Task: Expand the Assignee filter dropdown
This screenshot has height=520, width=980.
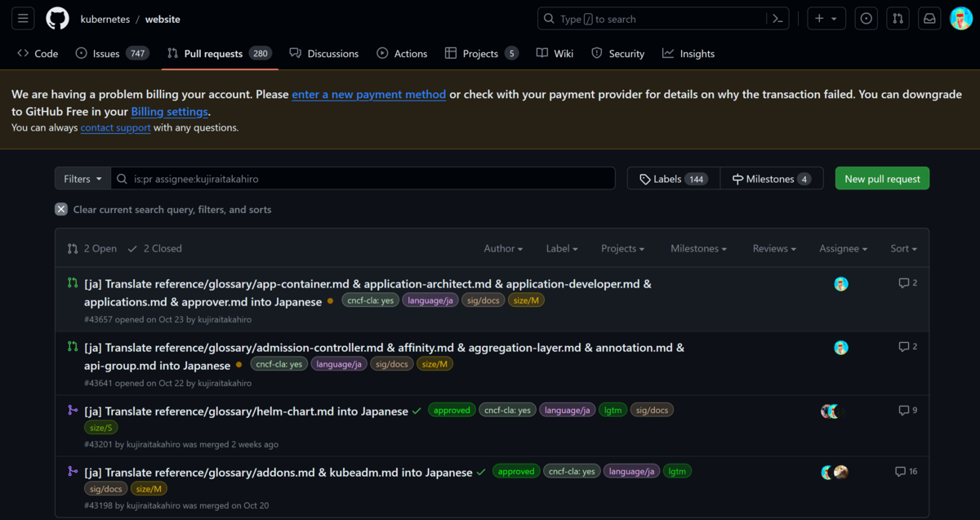Action: point(844,248)
